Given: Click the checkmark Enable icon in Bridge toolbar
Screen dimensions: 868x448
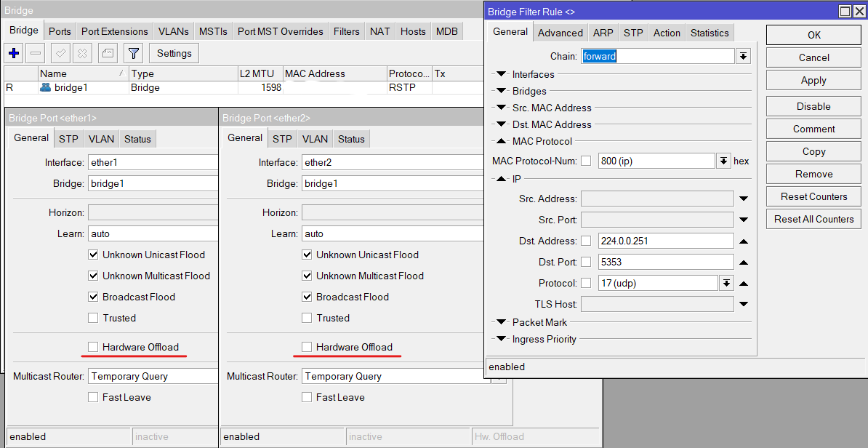Looking at the screenshot, I should coord(61,54).
